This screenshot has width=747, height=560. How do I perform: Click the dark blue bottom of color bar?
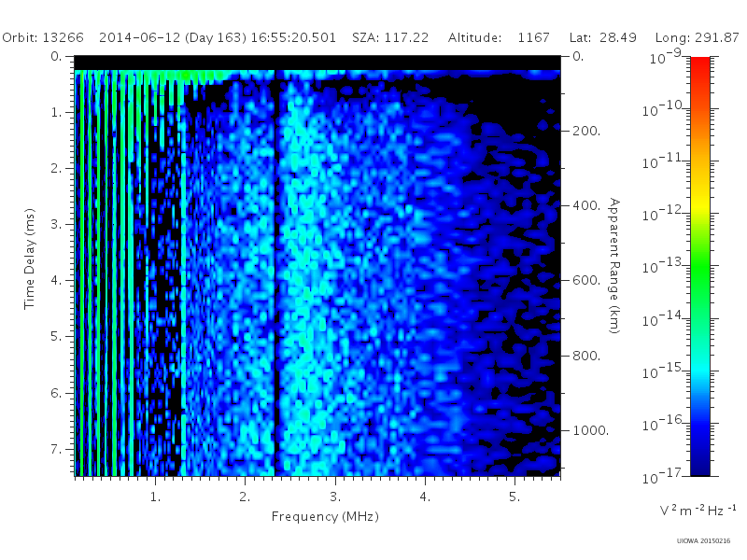pyautogui.click(x=699, y=464)
